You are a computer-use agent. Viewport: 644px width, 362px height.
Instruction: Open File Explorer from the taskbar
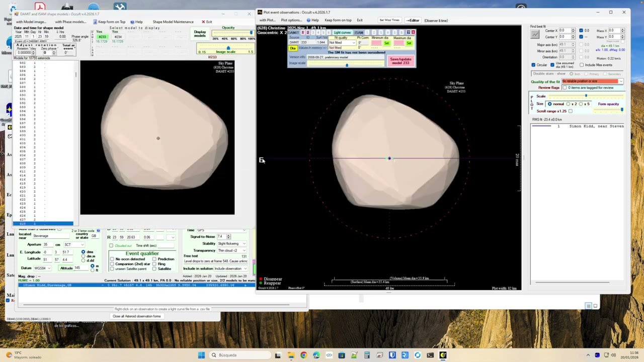click(291, 355)
